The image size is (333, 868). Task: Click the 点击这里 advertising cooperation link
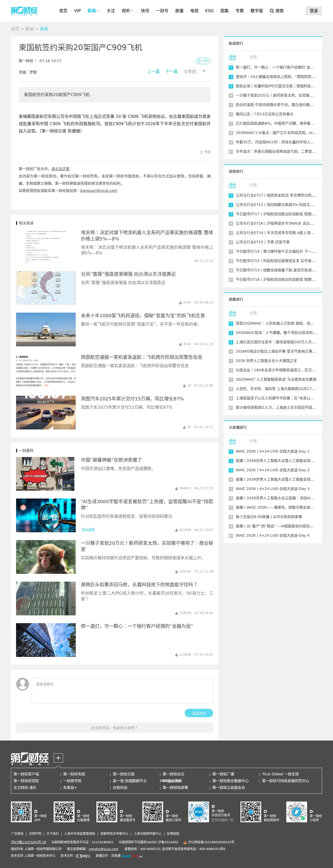pos(60,169)
